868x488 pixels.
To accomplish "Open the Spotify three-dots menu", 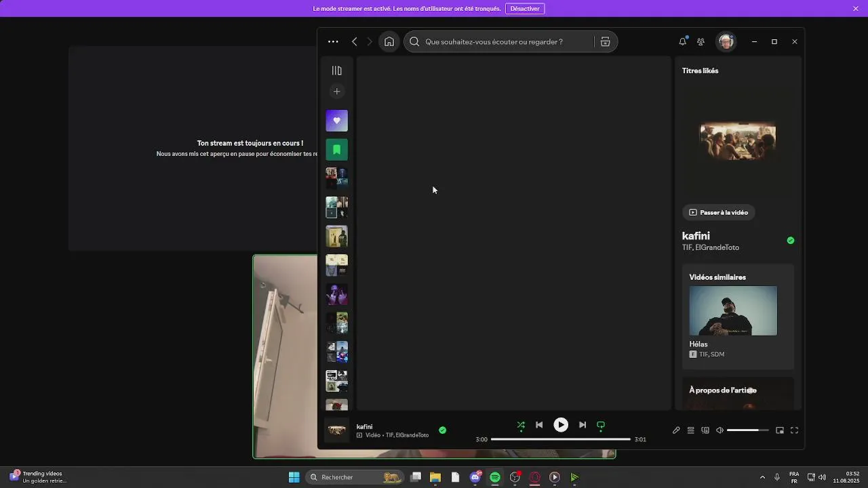I will coord(333,42).
